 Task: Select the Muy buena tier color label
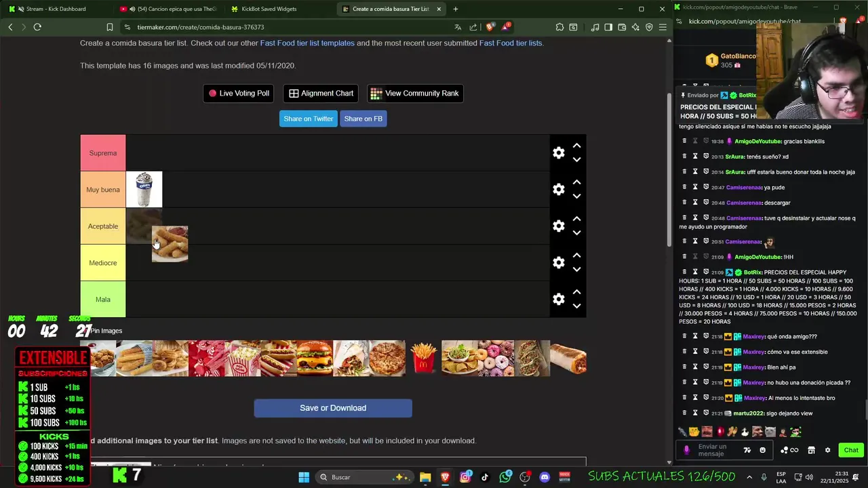(103, 190)
